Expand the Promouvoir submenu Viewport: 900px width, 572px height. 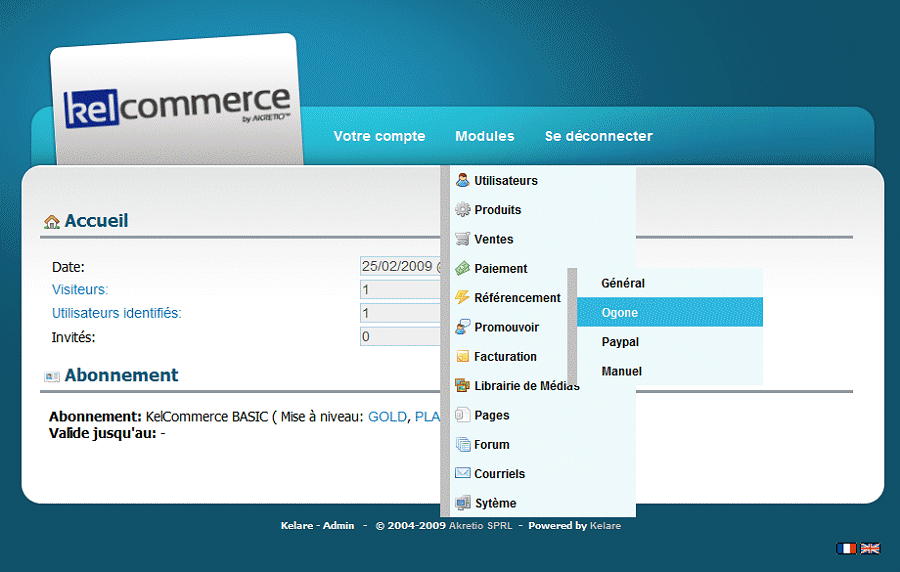click(506, 327)
